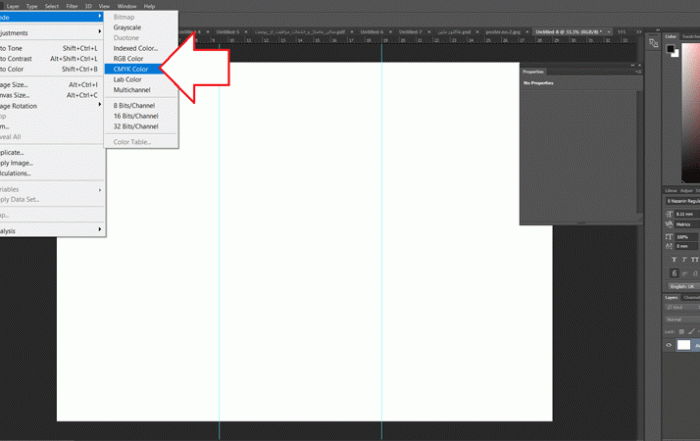
Task: Open the layer Kind filter dropdown
Action: click(681, 308)
